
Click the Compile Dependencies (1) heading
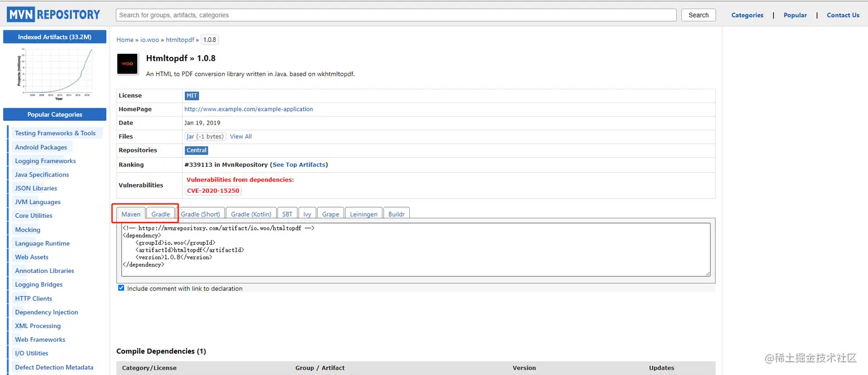(161, 351)
